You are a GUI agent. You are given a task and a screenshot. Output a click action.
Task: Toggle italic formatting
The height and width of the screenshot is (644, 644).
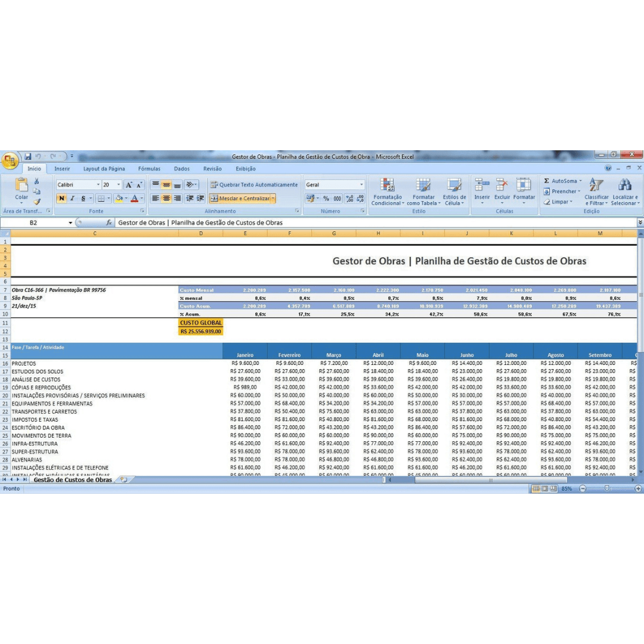click(x=72, y=199)
